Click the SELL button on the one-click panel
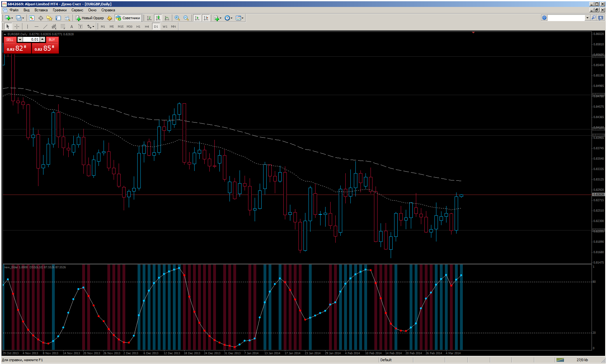607x364 pixels. 10,40
